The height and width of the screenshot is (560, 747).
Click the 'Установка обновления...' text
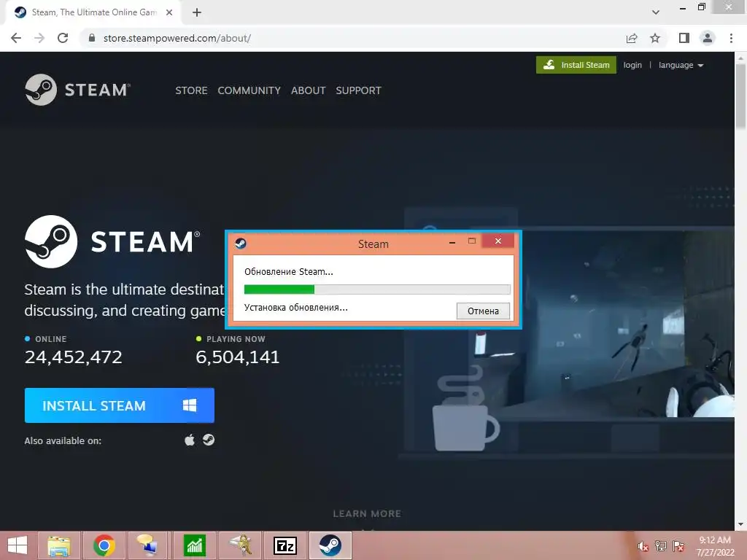296,307
